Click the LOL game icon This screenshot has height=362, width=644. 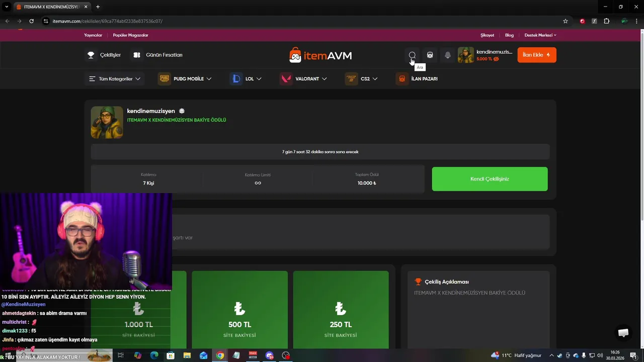[236, 79]
